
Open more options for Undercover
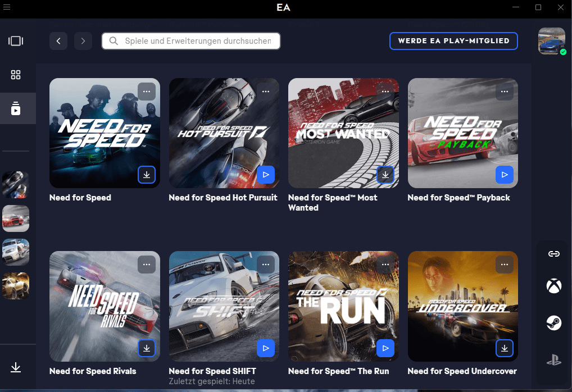pos(505,265)
